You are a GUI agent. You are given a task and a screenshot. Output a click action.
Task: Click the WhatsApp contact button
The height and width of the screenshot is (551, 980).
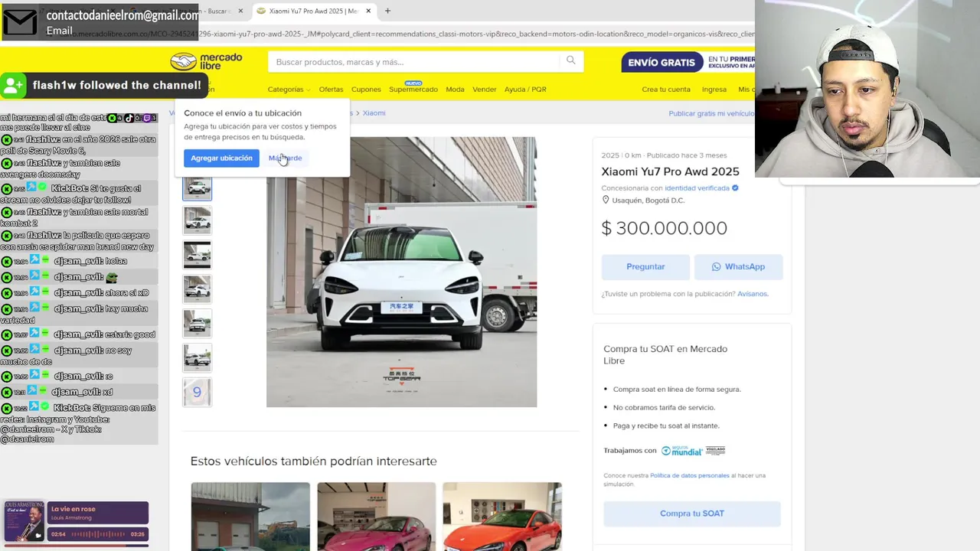tap(738, 267)
